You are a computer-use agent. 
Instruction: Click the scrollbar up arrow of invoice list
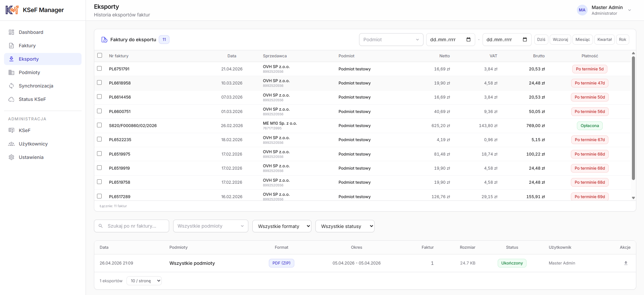tap(633, 53)
